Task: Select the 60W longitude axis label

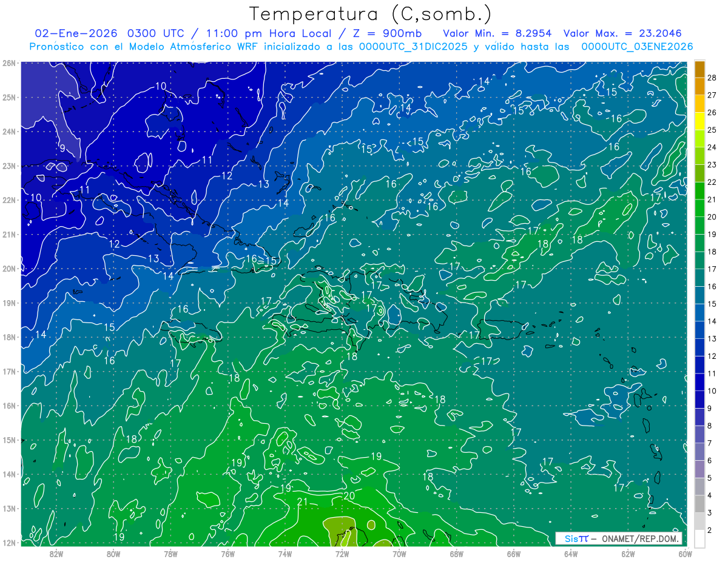Action: click(x=685, y=554)
